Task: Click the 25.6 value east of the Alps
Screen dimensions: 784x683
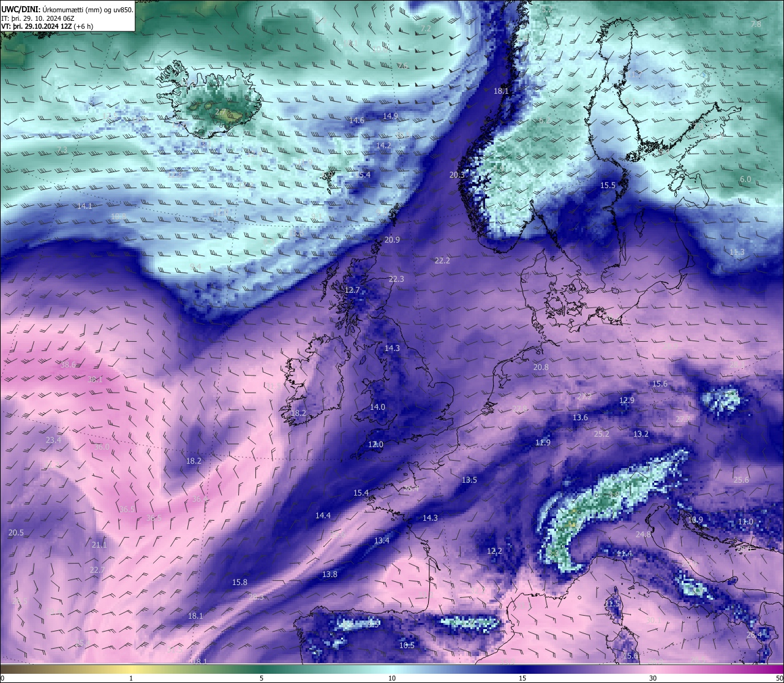Action: point(741,480)
